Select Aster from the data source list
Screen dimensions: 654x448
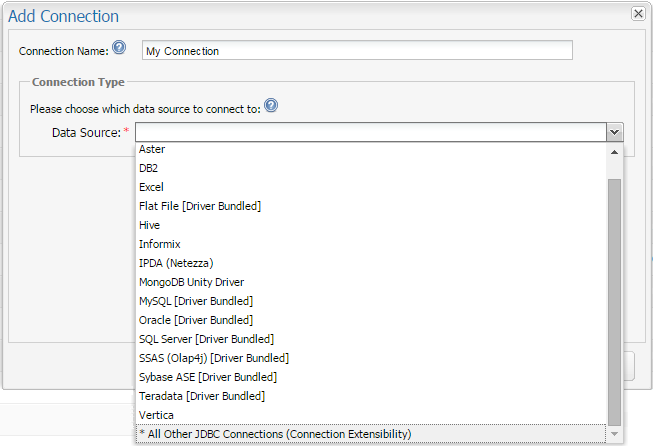tap(152, 149)
